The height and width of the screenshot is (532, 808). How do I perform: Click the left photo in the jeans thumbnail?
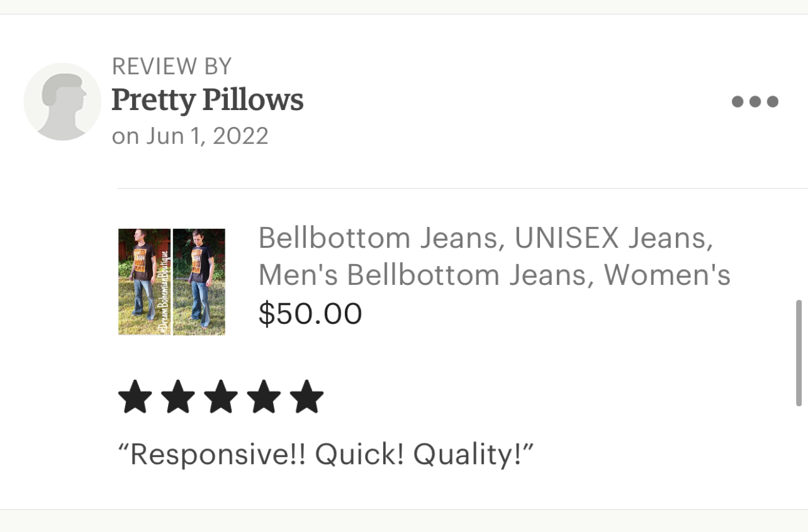143,281
